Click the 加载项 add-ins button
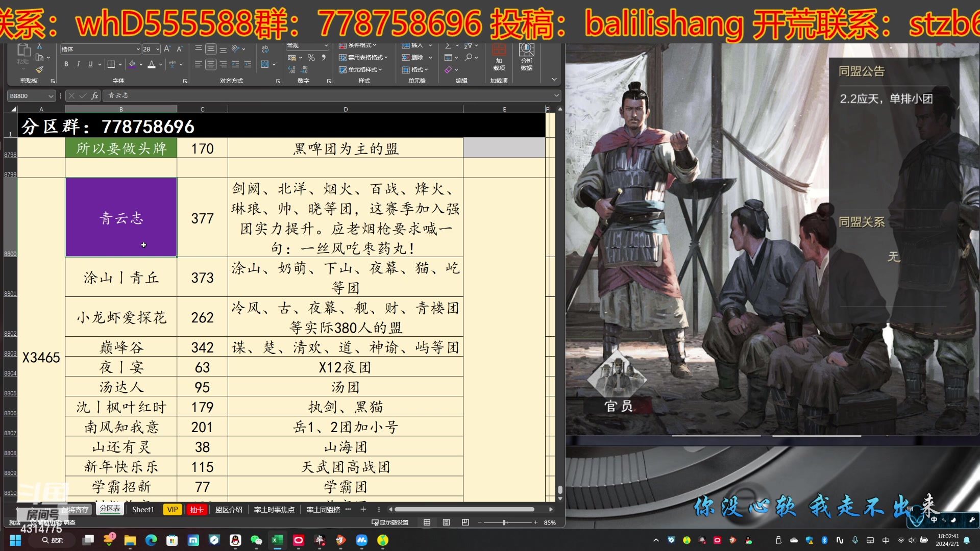Image resolution: width=980 pixels, height=551 pixels. pos(499,58)
